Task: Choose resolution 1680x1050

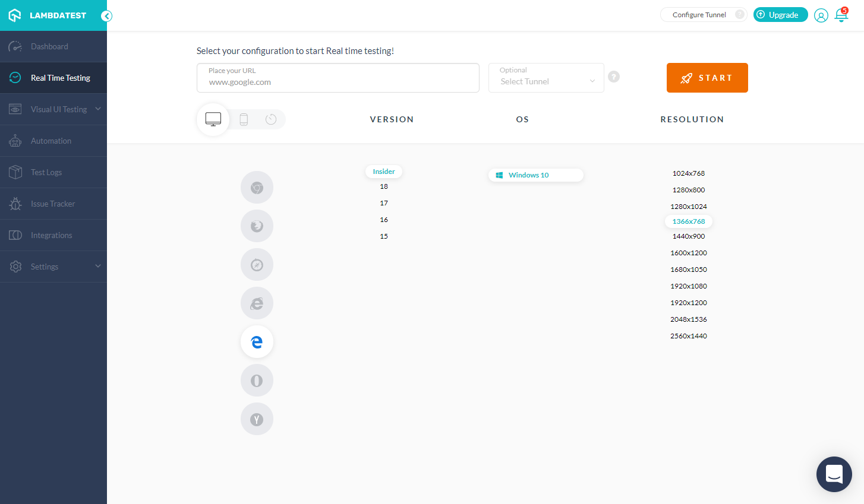Action: (x=689, y=270)
